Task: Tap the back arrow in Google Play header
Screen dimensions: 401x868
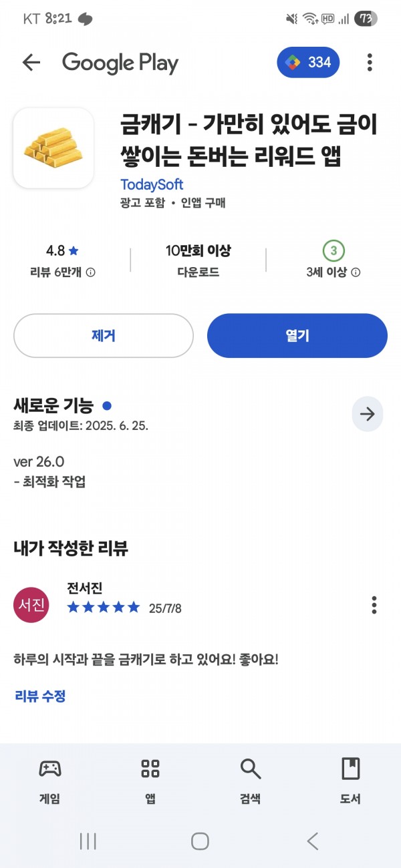Action: 31,63
